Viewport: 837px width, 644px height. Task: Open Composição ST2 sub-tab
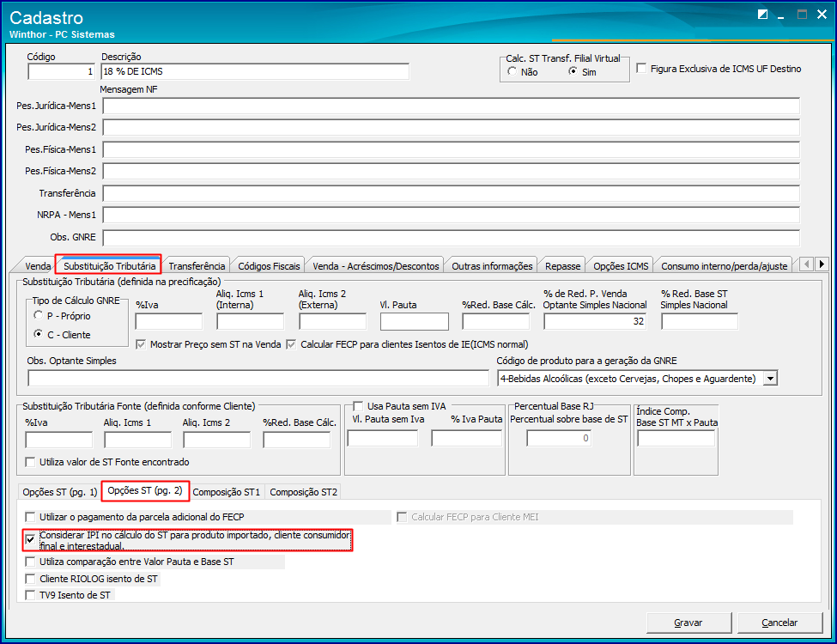303,492
